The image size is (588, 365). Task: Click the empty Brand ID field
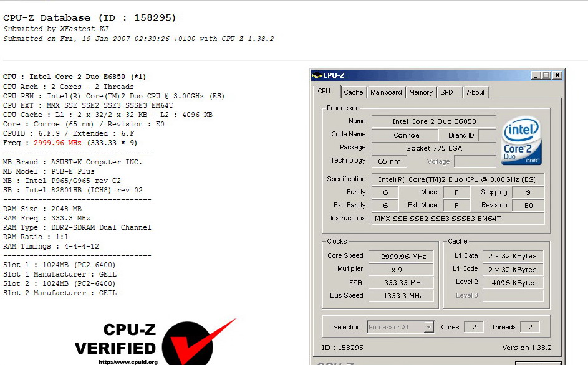(488, 135)
